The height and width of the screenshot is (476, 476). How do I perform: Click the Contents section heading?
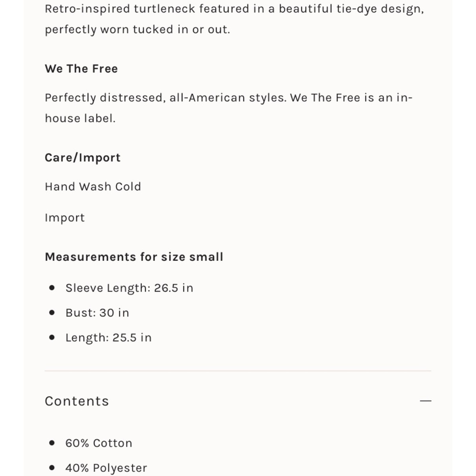[x=77, y=401]
